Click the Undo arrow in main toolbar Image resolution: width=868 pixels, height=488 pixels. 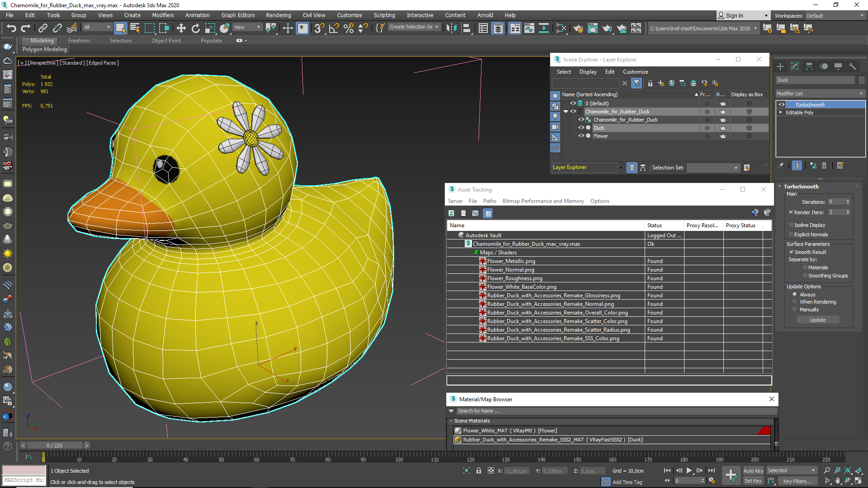[11, 28]
